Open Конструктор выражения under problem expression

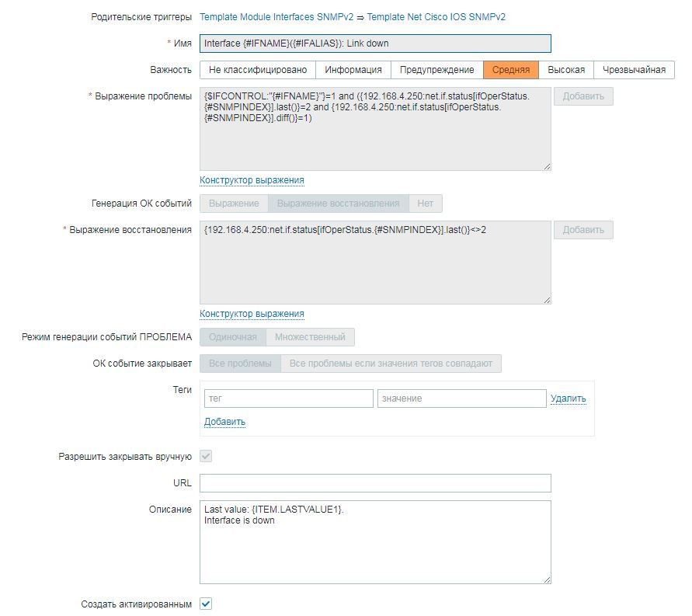click(x=252, y=180)
